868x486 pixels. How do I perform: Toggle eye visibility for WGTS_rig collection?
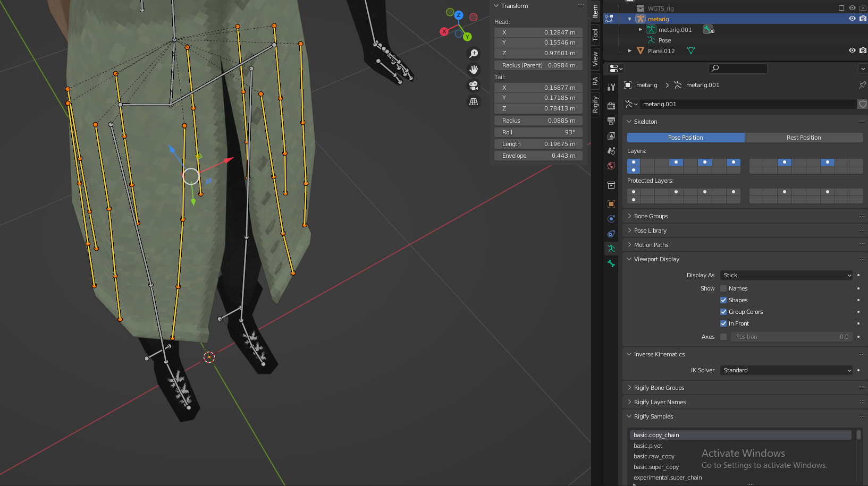[x=852, y=8]
